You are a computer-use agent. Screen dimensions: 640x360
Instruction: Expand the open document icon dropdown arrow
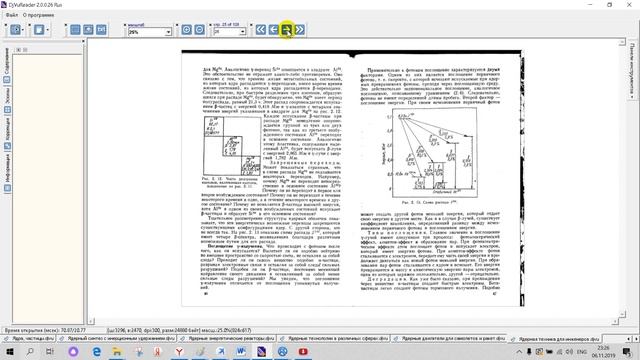click(23, 30)
